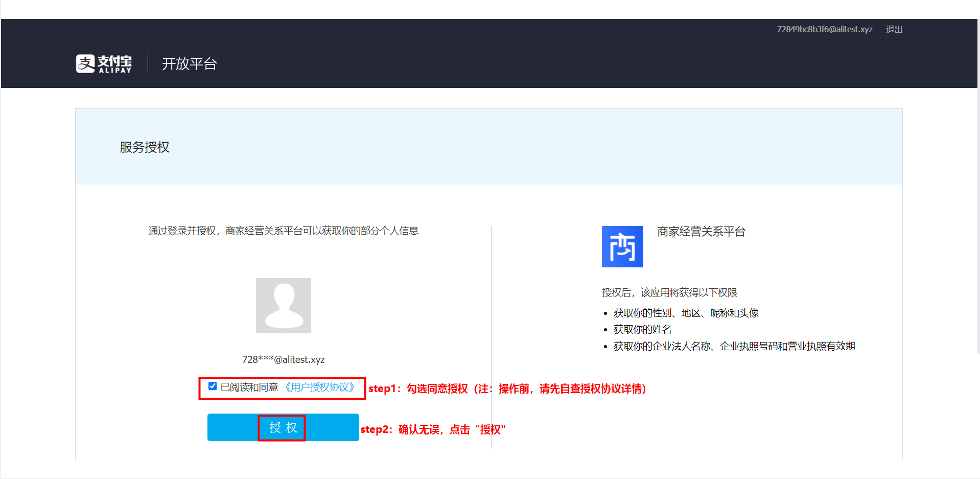Click the 通过登录并授权 description text
The image size is (980, 479).
click(x=284, y=231)
